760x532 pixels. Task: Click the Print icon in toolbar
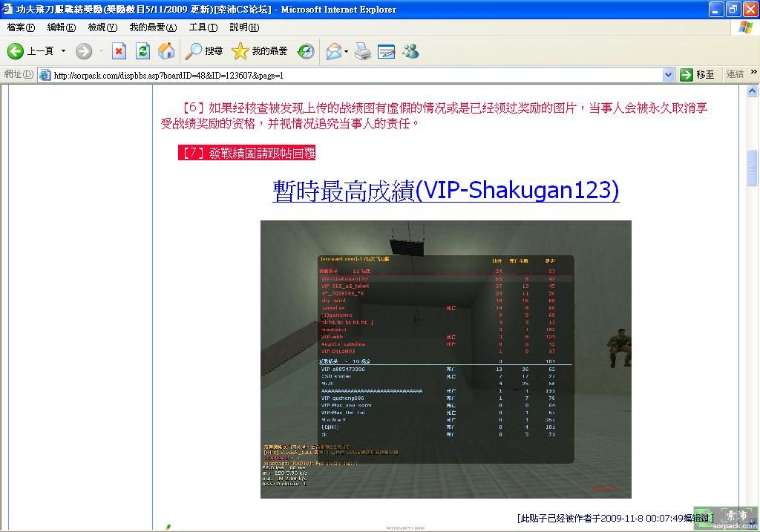click(362, 51)
